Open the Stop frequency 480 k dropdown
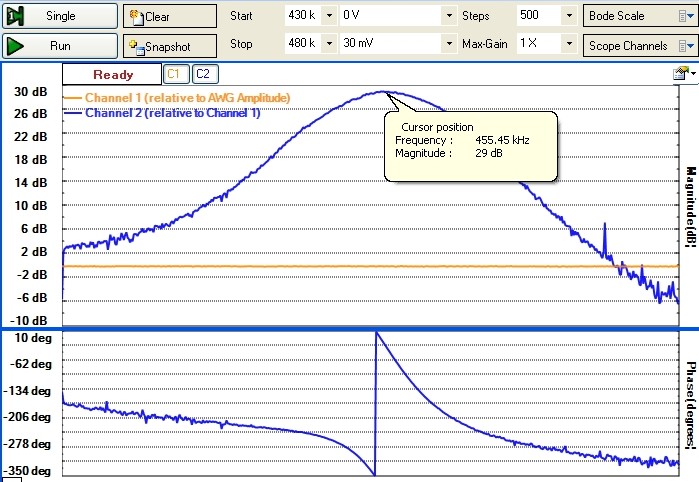The height and width of the screenshot is (482, 699). (329, 44)
